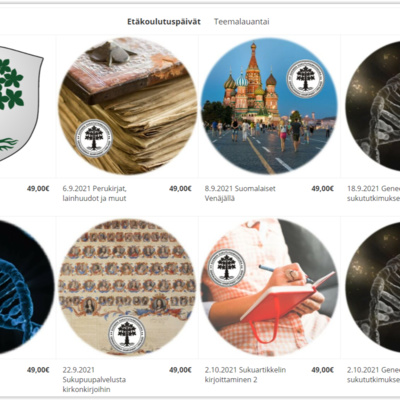Open the 6.9.2021 Perukirjat, lainhuudot ja muut link
The height and width of the screenshot is (400, 400).
click(x=95, y=193)
